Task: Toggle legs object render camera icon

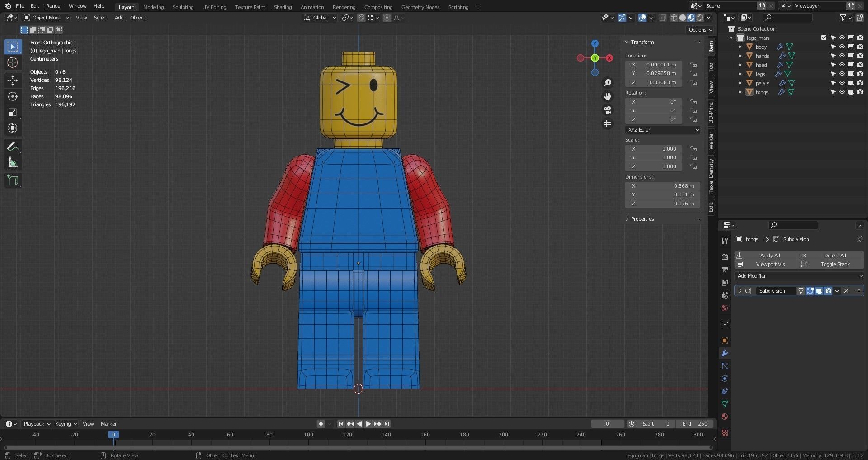Action: point(860,74)
